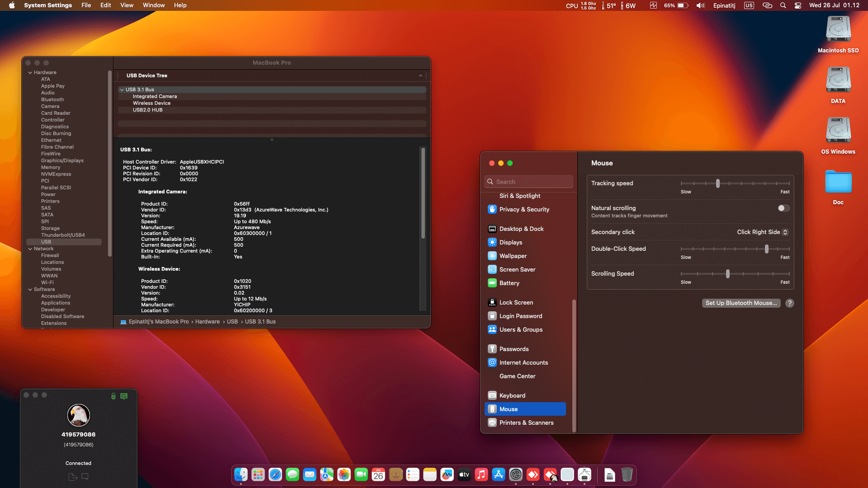
Task: Collapse the USB Device Tree section with its chevron
Action: coord(420,75)
